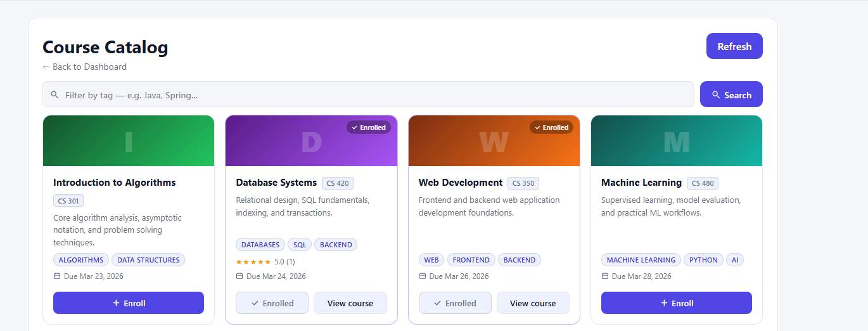Image resolution: width=868 pixels, height=331 pixels.
Task: Select BACKEND tag on Web Development card
Action: pos(520,260)
